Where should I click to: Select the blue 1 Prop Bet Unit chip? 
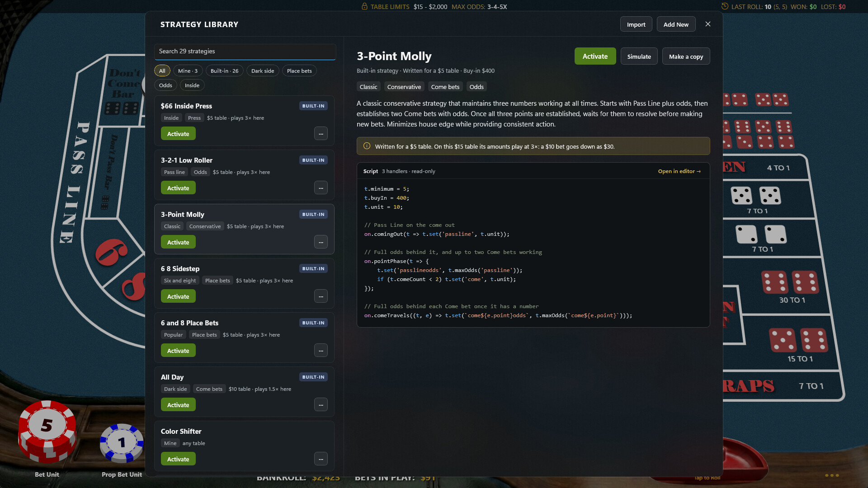pyautogui.click(x=122, y=443)
